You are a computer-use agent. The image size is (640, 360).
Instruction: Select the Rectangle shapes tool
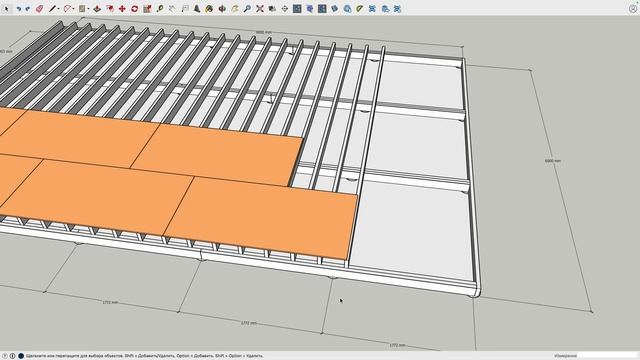tap(82, 9)
